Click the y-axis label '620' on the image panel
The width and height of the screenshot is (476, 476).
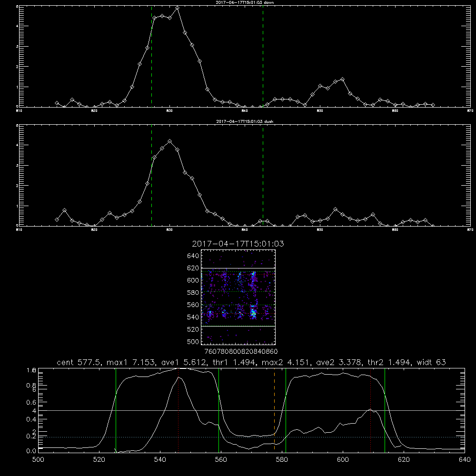pyautogui.click(x=193, y=268)
